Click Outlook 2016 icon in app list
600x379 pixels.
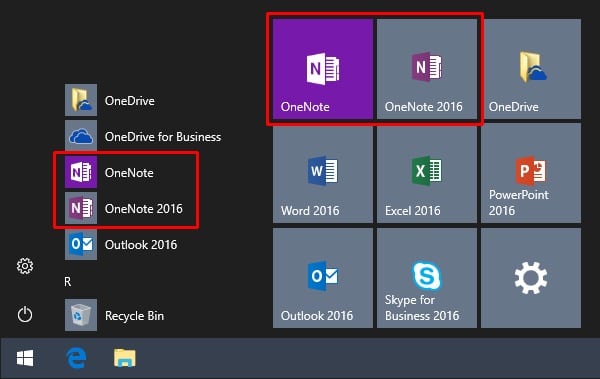[81, 244]
